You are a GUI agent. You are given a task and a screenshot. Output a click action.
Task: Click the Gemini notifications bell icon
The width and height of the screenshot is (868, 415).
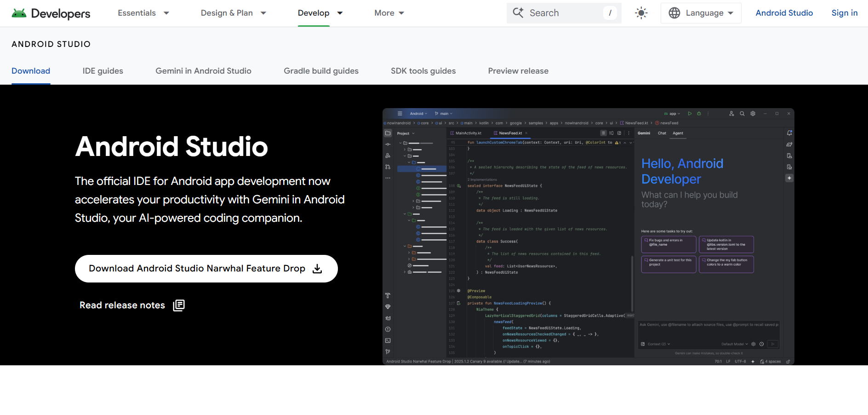click(790, 133)
